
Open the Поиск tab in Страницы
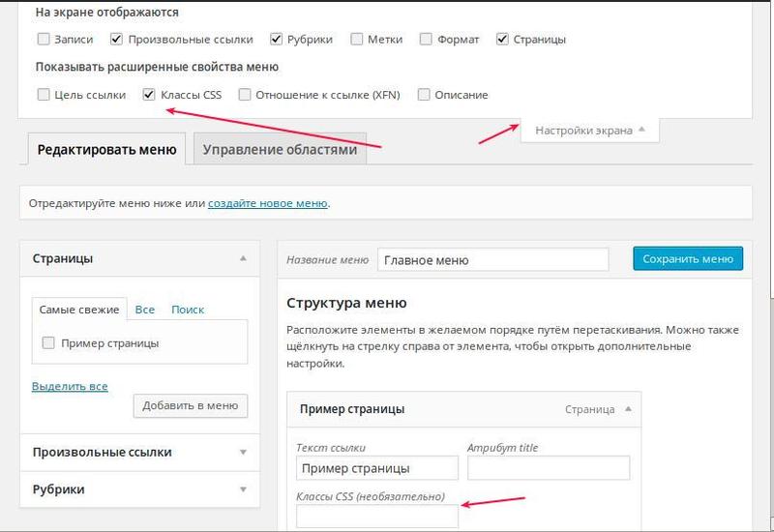188,310
